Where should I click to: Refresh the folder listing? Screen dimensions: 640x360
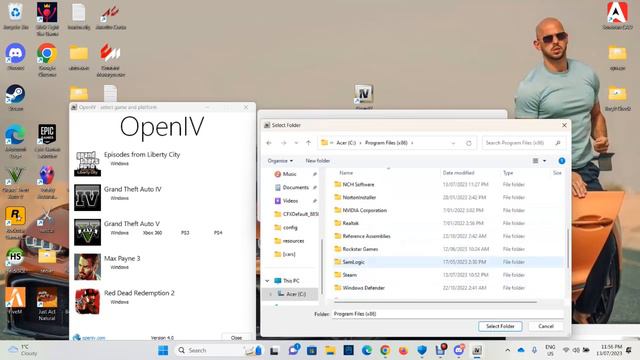pyautogui.click(x=469, y=143)
